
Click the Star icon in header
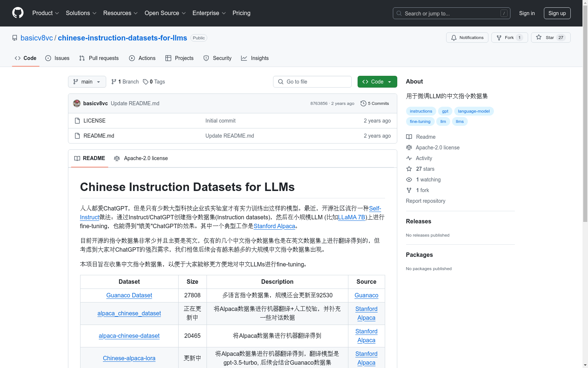click(x=539, y=37)
